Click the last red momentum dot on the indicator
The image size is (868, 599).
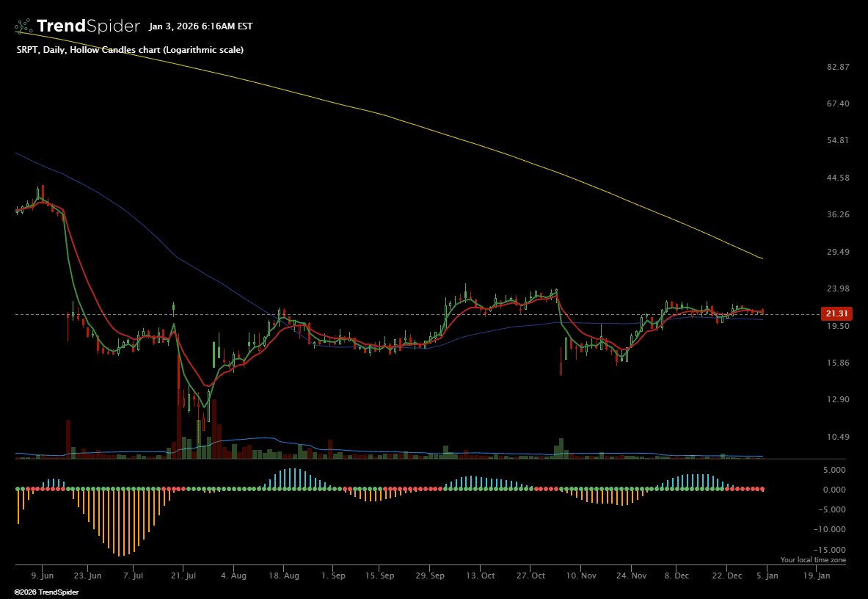763,489
